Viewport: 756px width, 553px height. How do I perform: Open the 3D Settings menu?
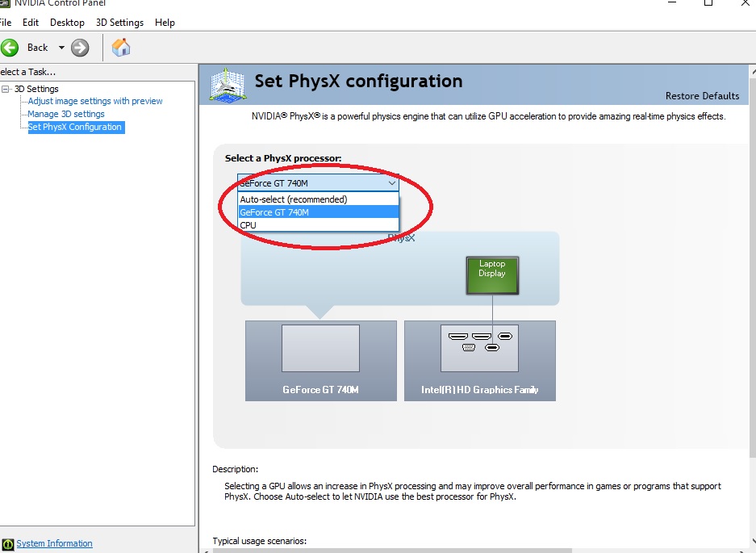pos(119,23)
